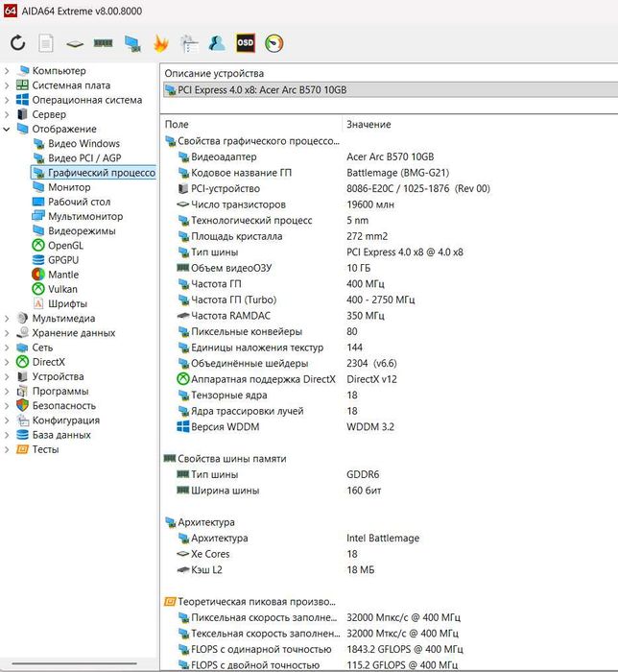Viewport: 618px width, 672px height.
Task: Click the monitor diagnostics toolbar icon
Action: (132, 44)
